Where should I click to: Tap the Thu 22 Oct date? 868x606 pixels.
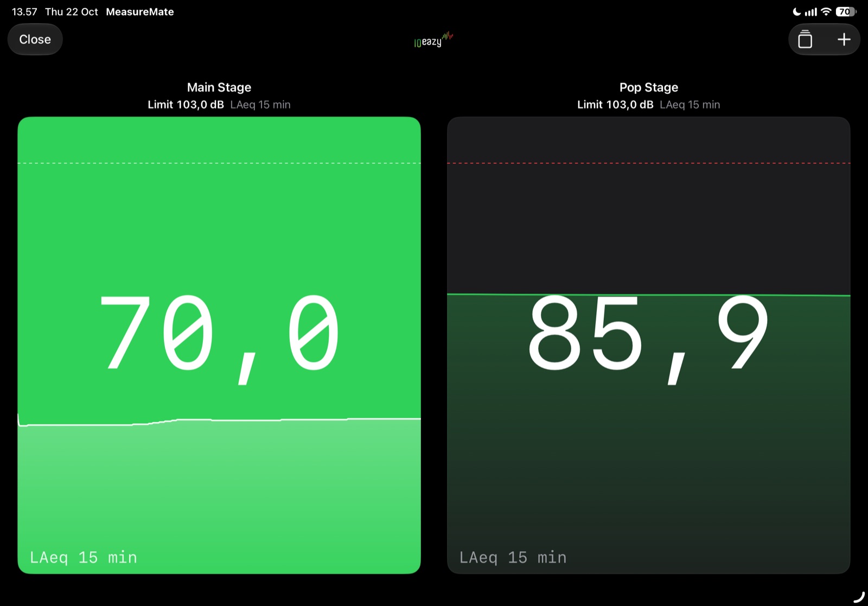tap(72, 12)
